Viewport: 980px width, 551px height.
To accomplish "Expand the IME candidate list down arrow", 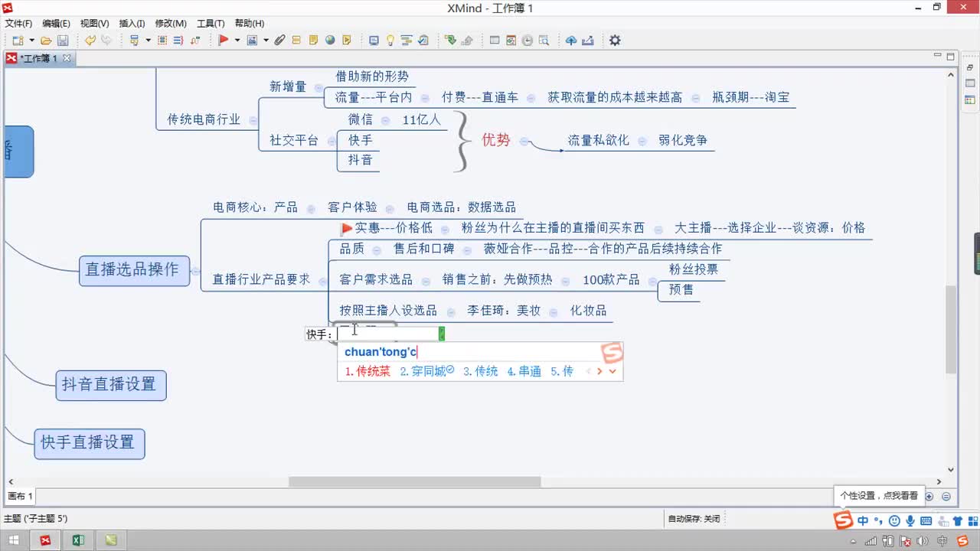I will click(x=612, y=371).
